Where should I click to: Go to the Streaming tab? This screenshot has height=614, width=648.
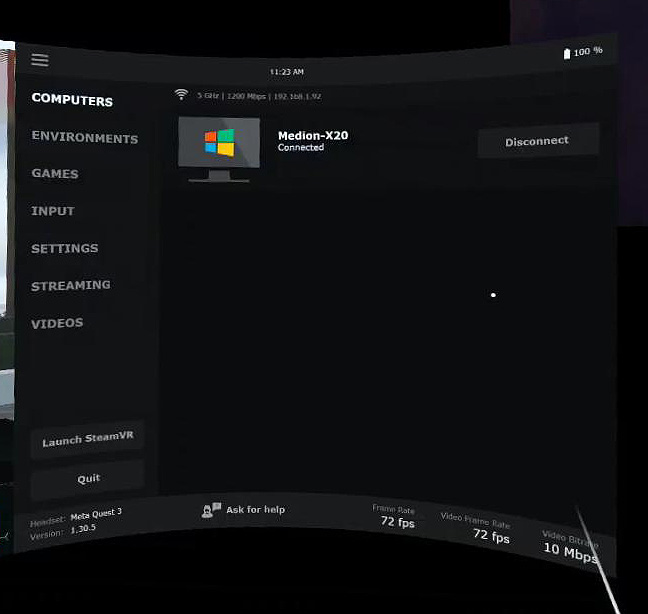[x=71, y=286]
